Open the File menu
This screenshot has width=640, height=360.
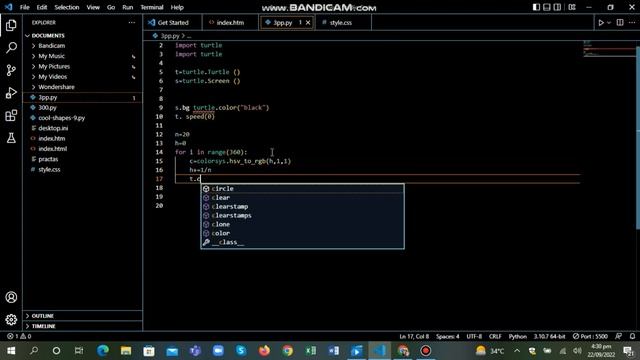point(24,7)
